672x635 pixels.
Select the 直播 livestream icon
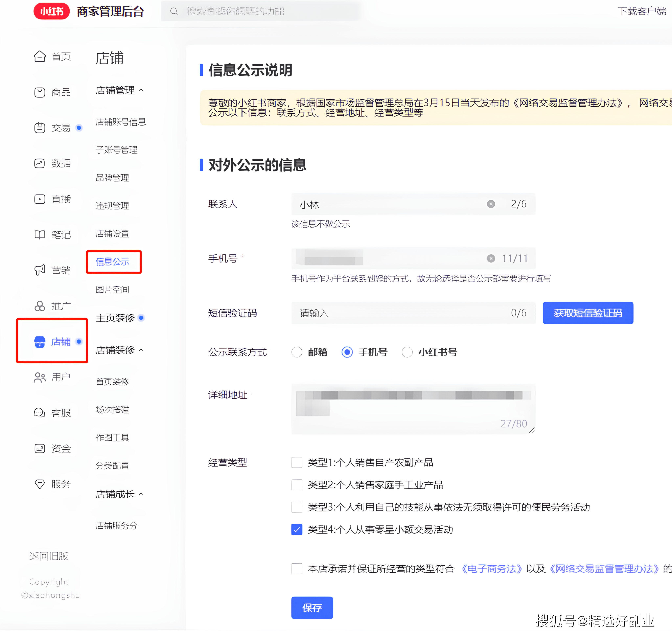coord(40,199)
